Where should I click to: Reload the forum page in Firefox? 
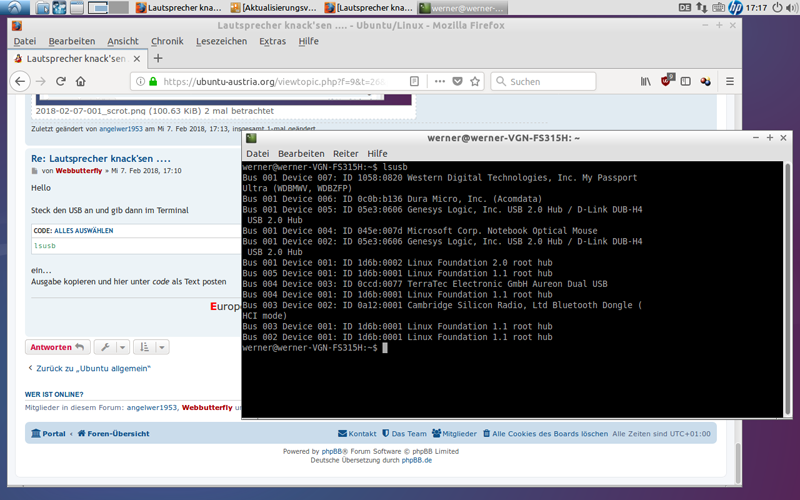[x=61, y=82]
